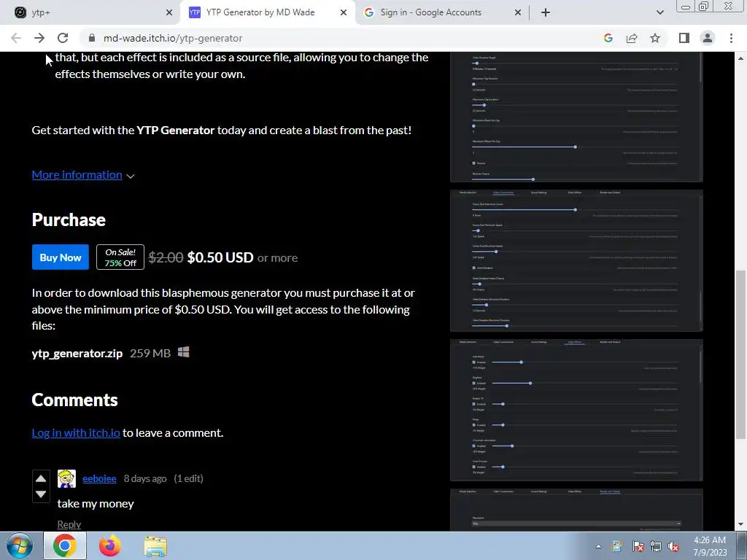Click the Windows platform icon beside ytp_generator.zip
Viewport: 747px width, 560px height.
[183, 352]
